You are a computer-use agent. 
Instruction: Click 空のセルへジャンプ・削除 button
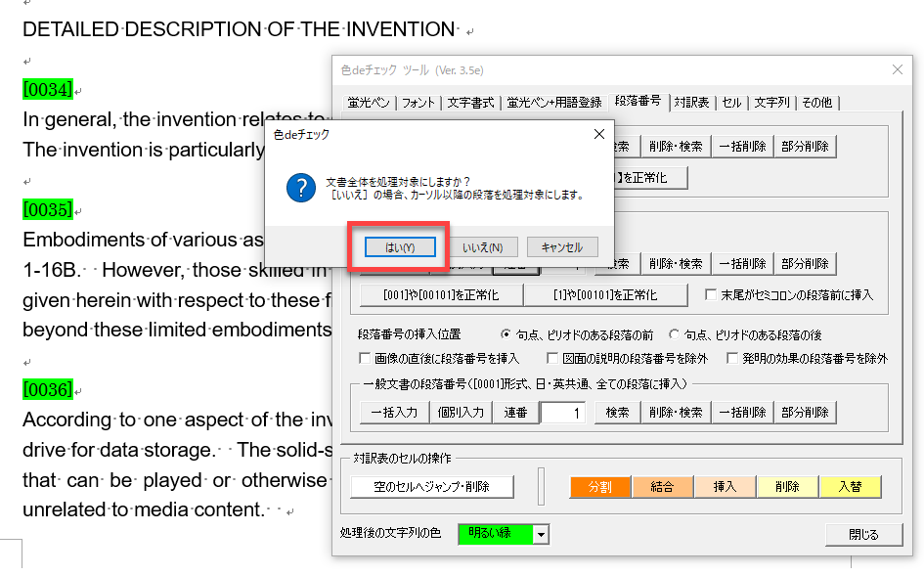pos(433,486)
